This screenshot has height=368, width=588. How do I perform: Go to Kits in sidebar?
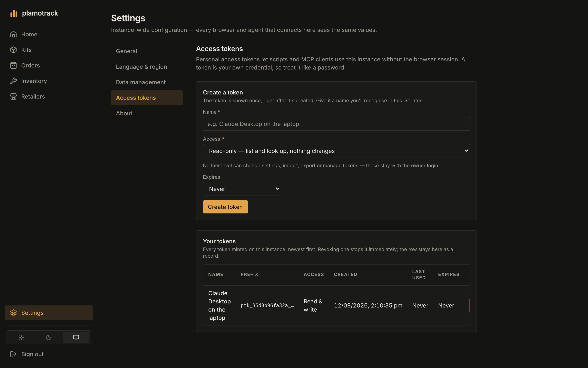coord(49,50)
